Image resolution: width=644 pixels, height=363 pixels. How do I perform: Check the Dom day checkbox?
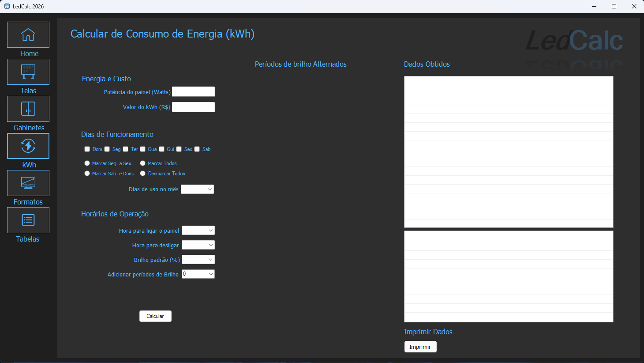pos(87,149)
